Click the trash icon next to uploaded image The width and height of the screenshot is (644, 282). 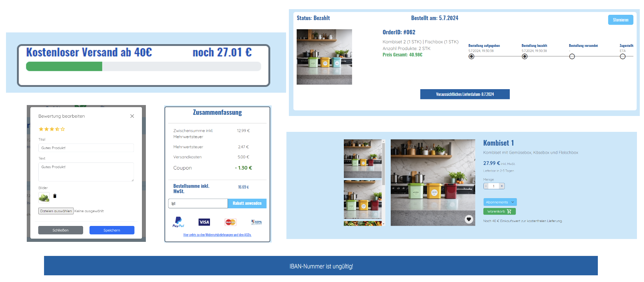click(x=55, y=196)
